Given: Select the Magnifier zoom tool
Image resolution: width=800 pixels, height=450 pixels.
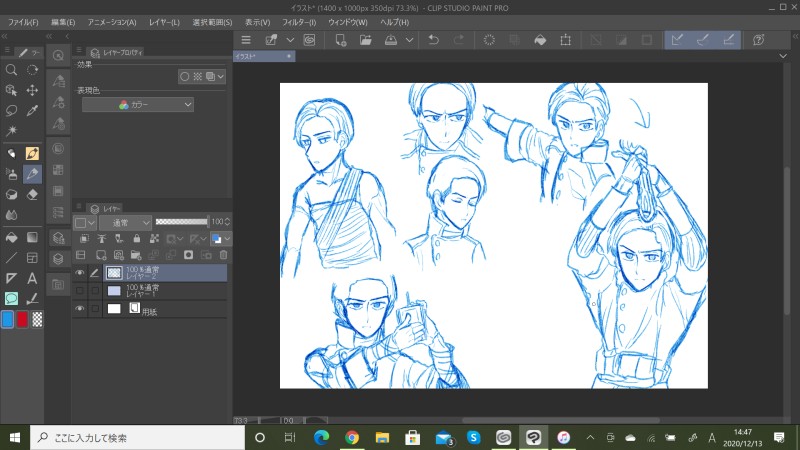Looking at the screenshot, I should (x=11, y=70).
